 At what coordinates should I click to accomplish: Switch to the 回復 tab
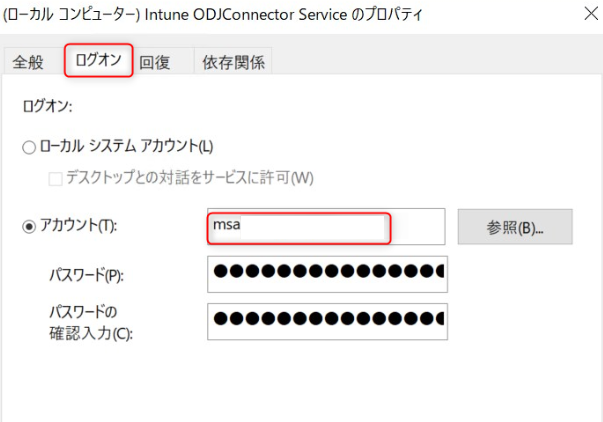click(155, 62)
